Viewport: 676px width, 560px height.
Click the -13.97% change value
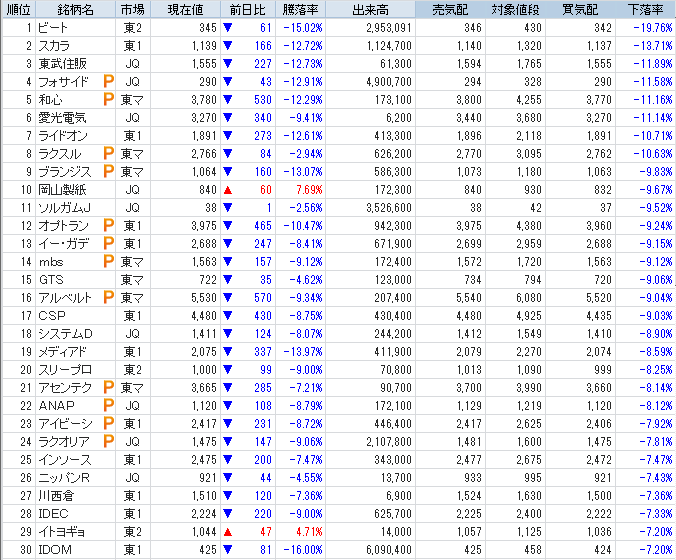pos(303,352)
